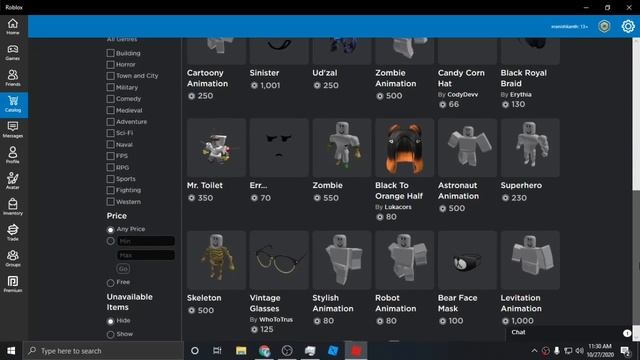This screenshot has width=640, height=360.
Task: Select the custom Min/Max price radio
Action: [110, 241]
